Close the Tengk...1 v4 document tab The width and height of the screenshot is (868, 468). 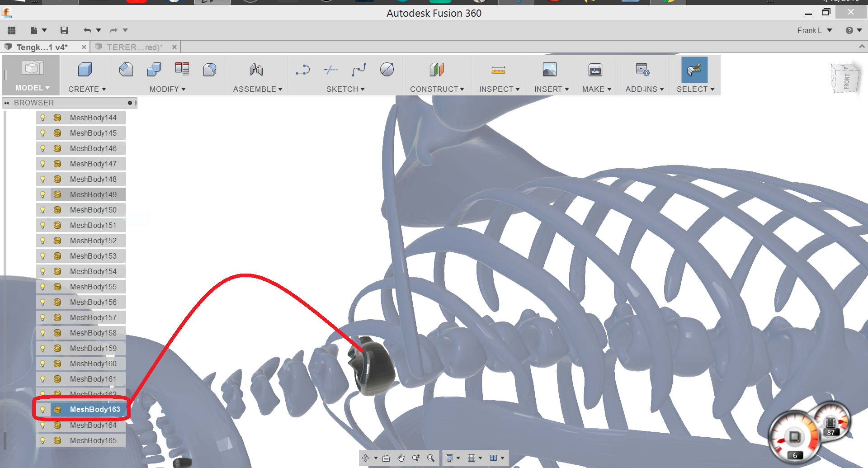(84, 47)
